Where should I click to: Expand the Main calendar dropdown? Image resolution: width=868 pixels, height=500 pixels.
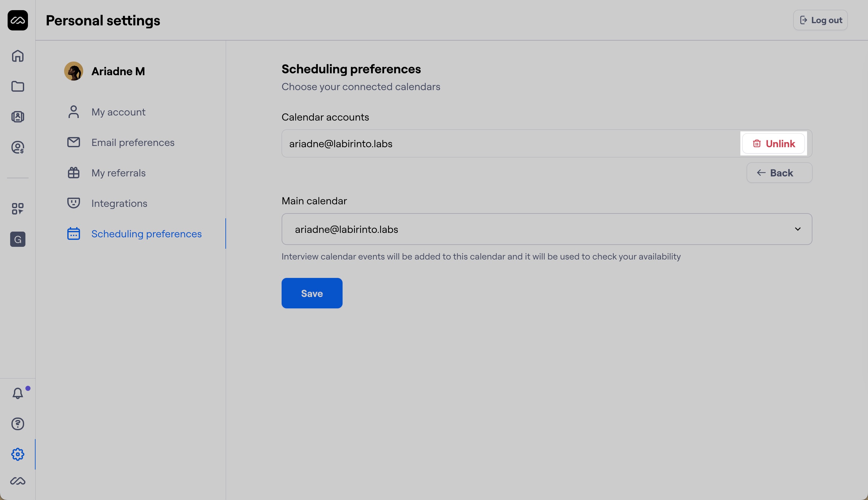click(546, 229)
